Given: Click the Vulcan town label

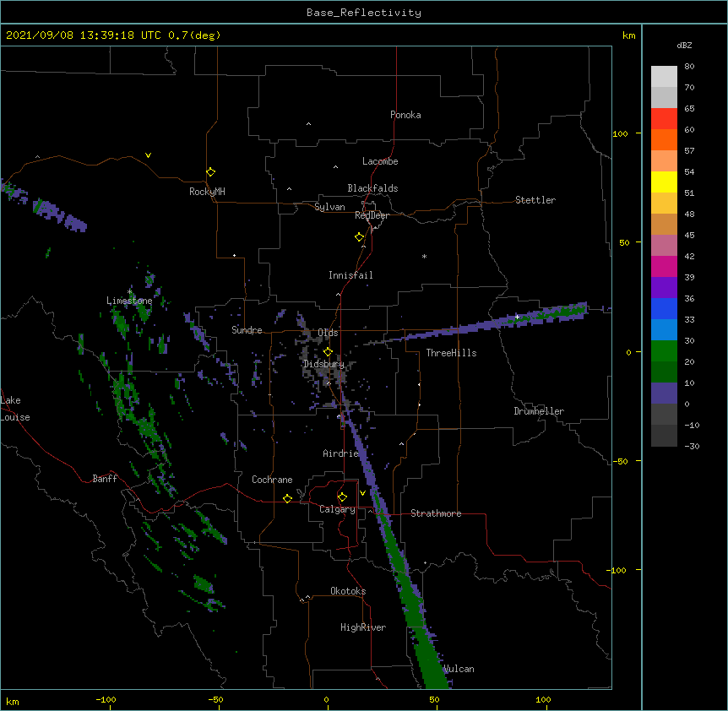Looking at the screenshot, I should click(x=459, y=669).
